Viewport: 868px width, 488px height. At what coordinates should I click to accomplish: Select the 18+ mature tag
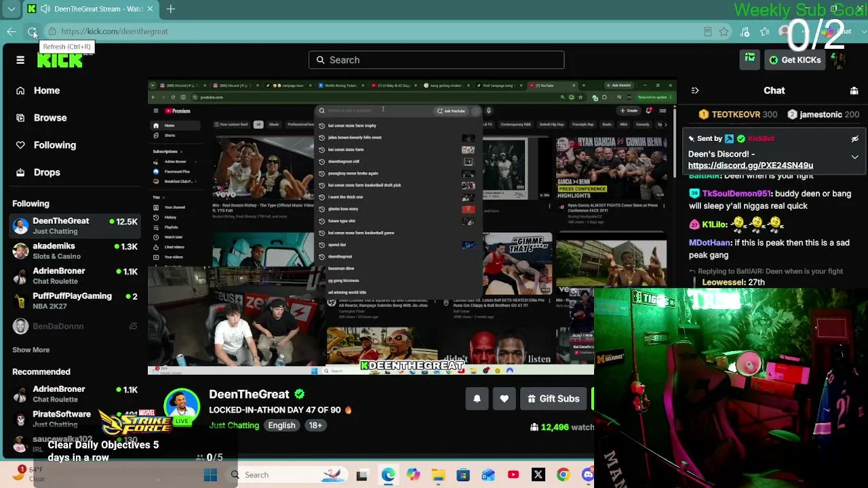pos(315,426)
